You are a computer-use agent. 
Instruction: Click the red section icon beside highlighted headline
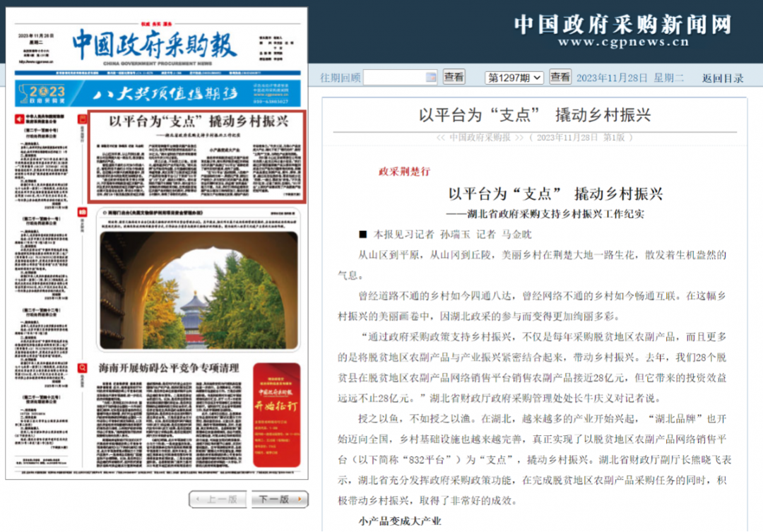(x=83, y=118)
